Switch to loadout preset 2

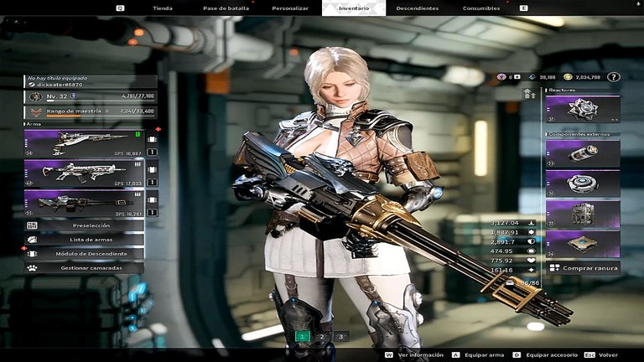click(322, 337)
